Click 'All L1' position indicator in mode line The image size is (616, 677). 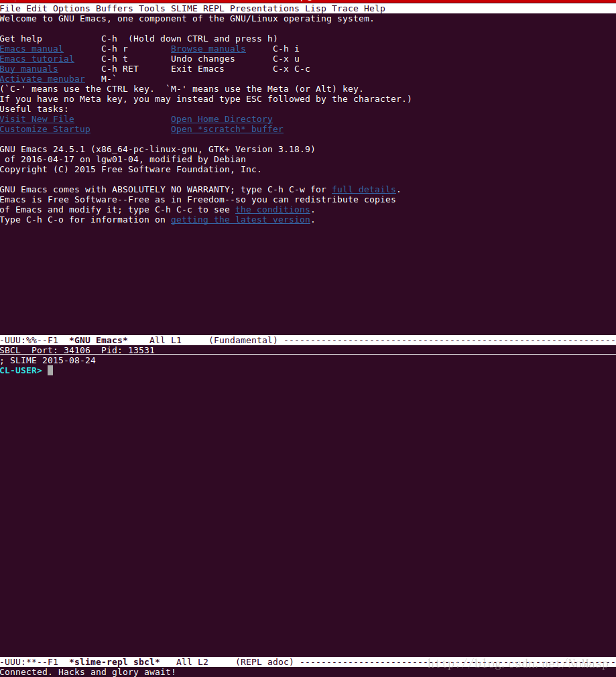(166, 341)
